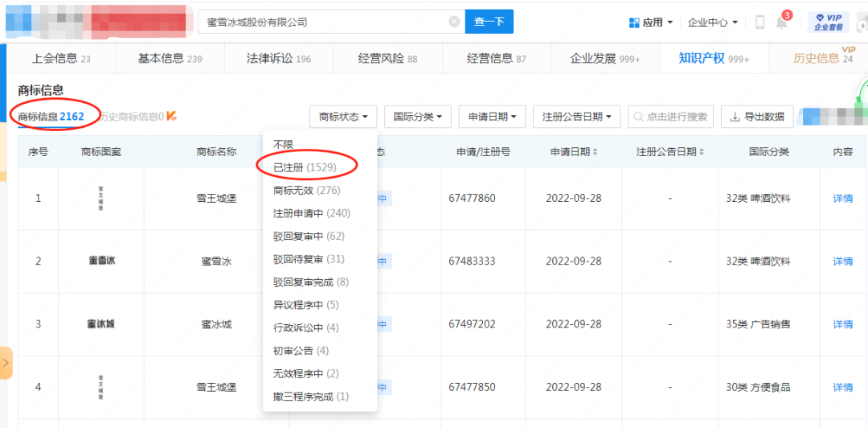The image size is (868, 428).
Task: Click the 查一下 search button
Action: pyautogui.click(x=489, y=22)
